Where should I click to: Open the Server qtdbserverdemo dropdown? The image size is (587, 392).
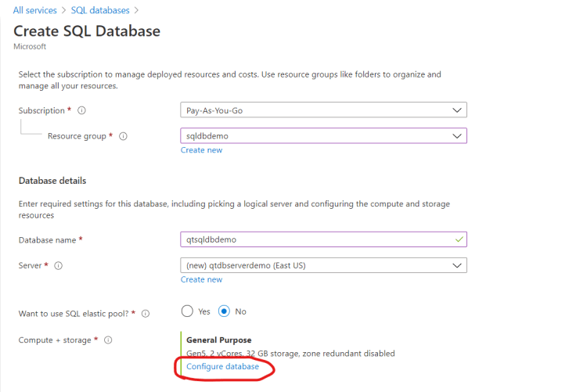click(323, 265)
